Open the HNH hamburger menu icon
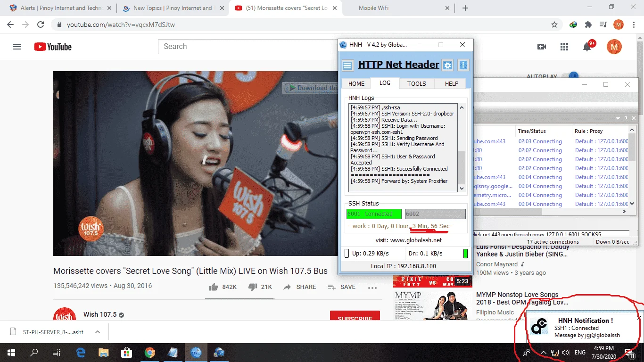 (x=347, y=65)
